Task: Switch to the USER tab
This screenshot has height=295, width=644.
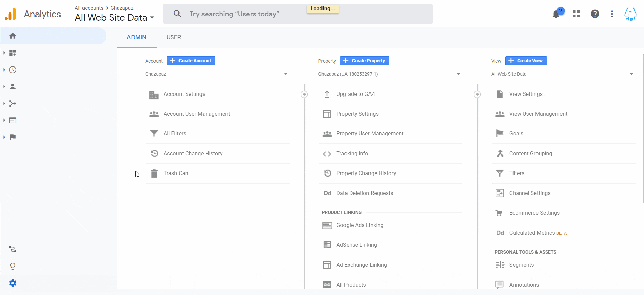Action: (174, 37)
